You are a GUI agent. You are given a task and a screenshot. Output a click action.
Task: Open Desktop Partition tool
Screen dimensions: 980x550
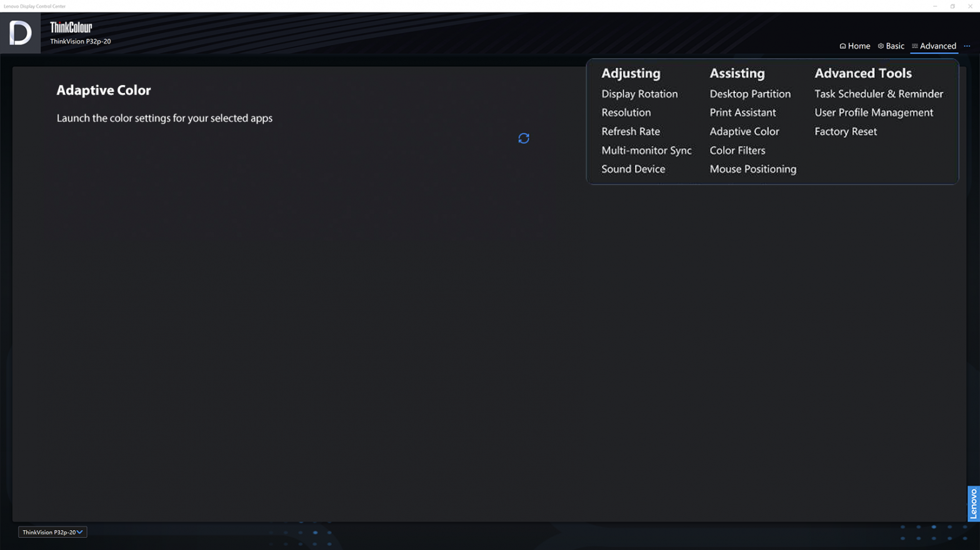pos(750,94)
